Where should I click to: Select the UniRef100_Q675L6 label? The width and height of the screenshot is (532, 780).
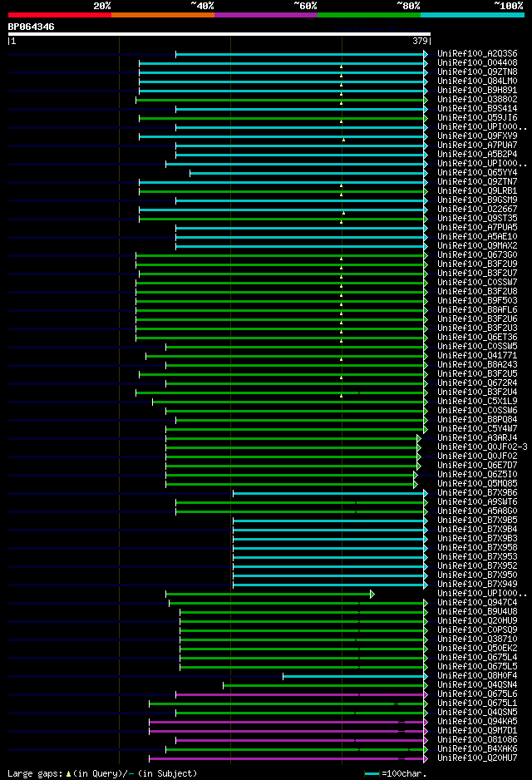[477, 694]
